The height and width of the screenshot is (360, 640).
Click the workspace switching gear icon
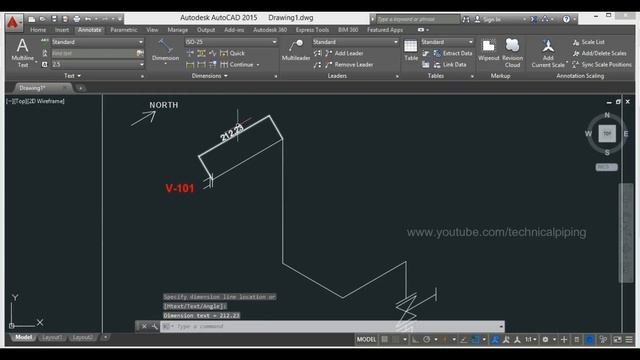point(545,339)
